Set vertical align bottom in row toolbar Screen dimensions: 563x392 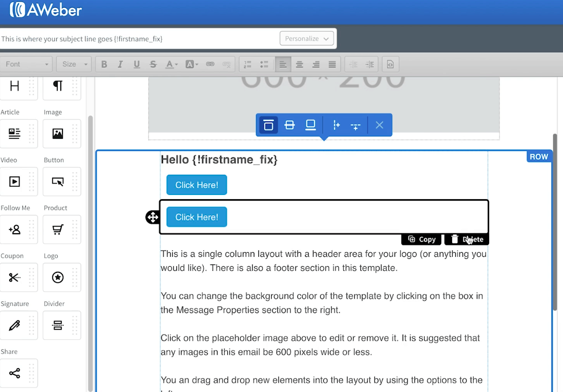(x=310, y=125)
